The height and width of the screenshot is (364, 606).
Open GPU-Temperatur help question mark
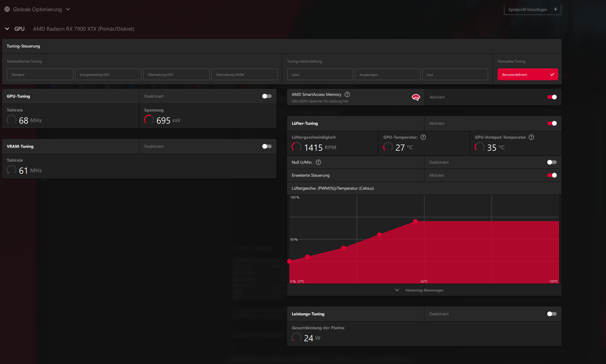tap(423, 137)
